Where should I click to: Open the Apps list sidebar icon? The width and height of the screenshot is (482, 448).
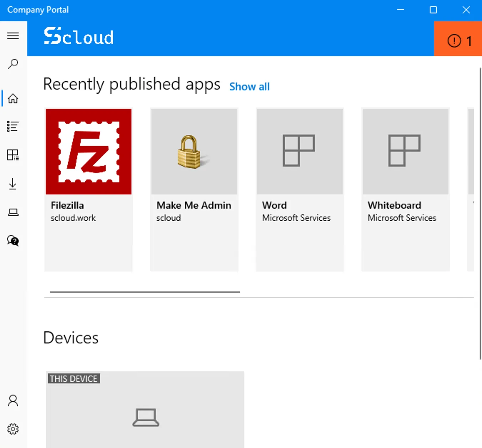(13, 126)
